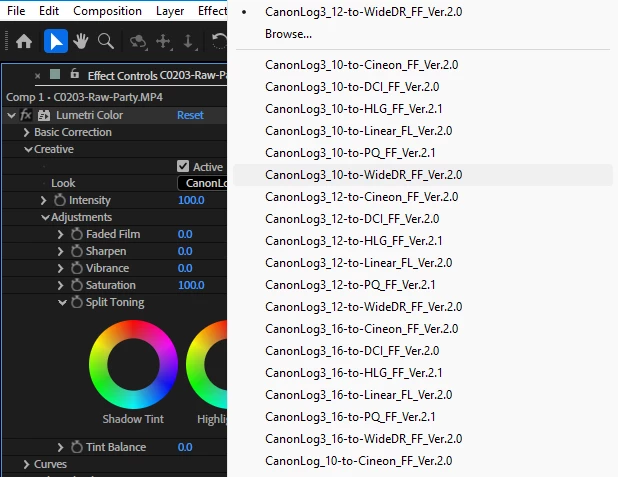Image resolution: width=618 pixels, height=477 pixels.
Task: Select CanonLog3_16-to-WideDR_FF_Ver.2.0 look
Action: [x=423, y=439]
